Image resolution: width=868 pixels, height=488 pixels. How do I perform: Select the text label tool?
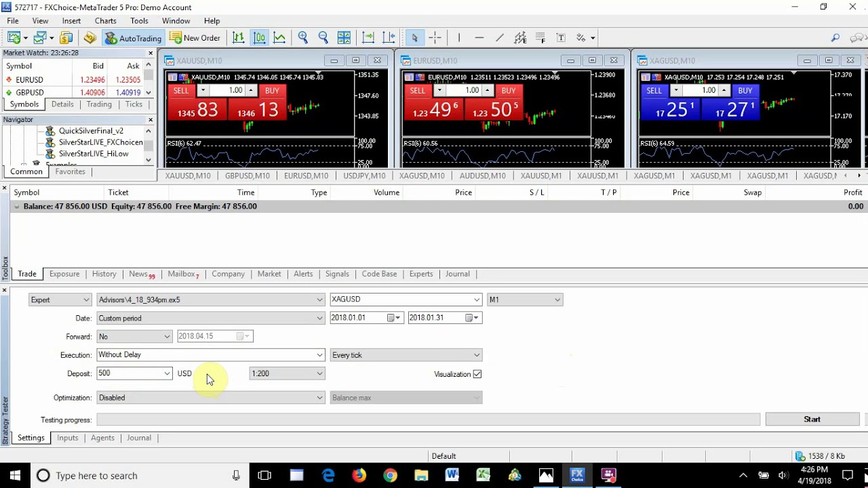561,38
